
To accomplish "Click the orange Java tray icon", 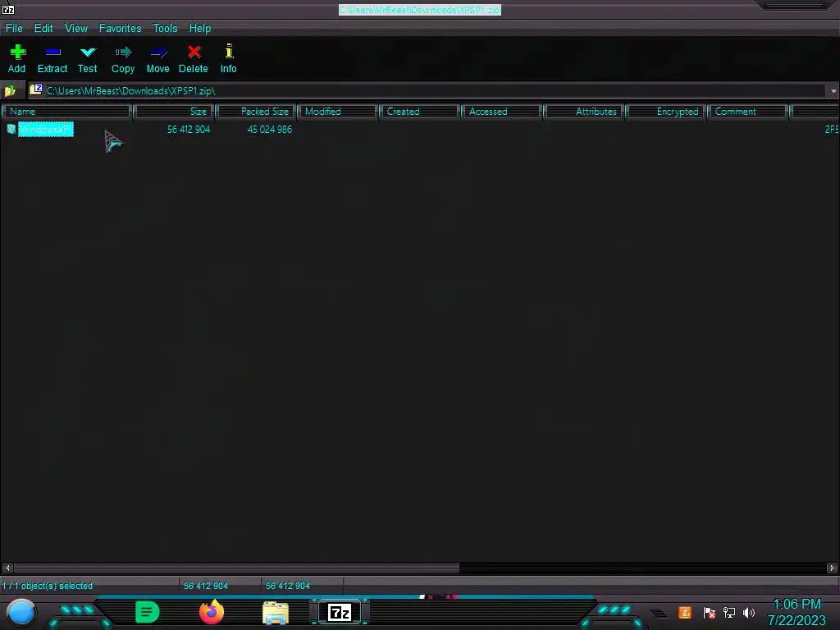I will pyautogui.click(x=685, y=612).
